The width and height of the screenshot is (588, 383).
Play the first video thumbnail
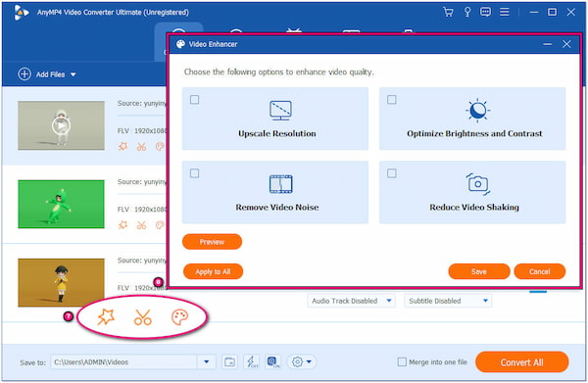pos(61,126)
